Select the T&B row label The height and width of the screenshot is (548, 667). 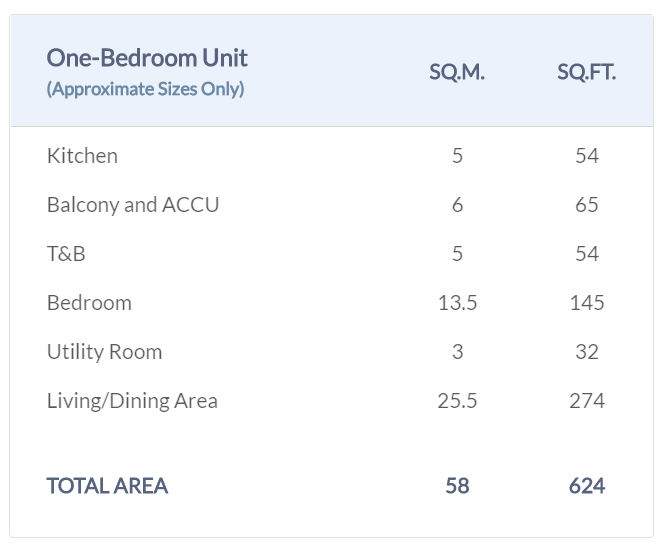tap(66, 254)
